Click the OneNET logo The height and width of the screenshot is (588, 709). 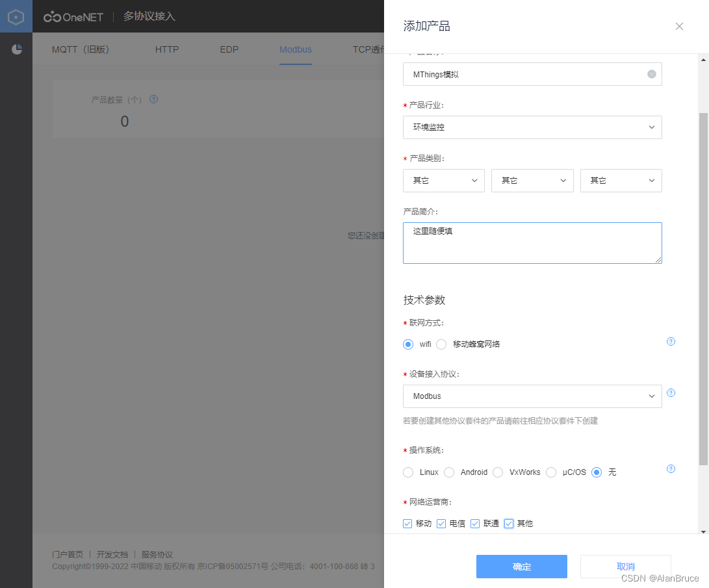click(x=73, y=17)
